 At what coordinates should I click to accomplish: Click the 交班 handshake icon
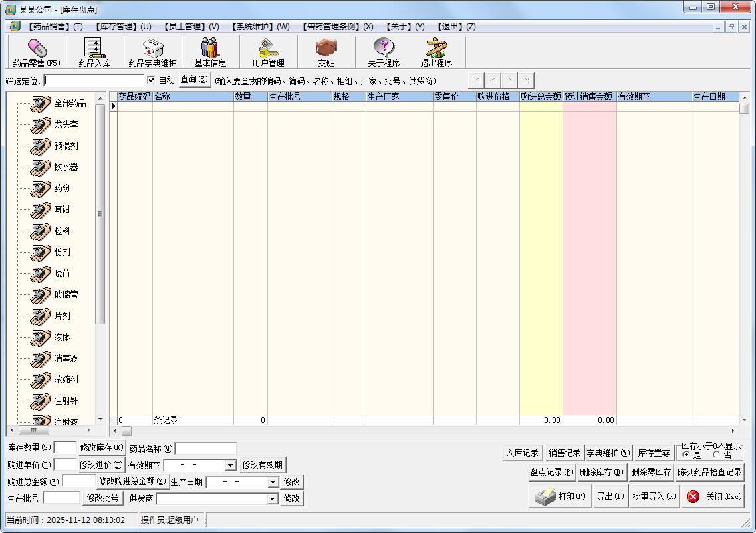coord(326,49)
